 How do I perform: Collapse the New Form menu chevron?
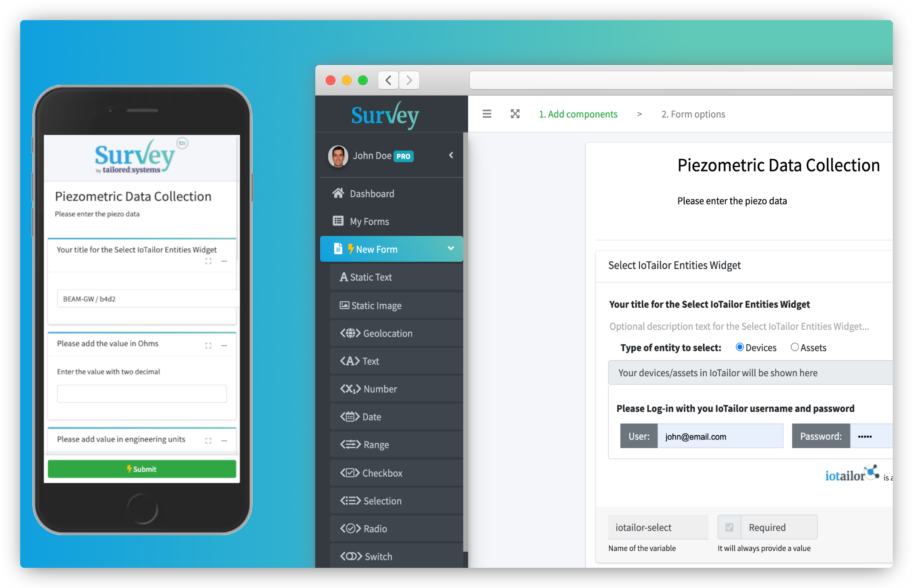tap(451, 248)
